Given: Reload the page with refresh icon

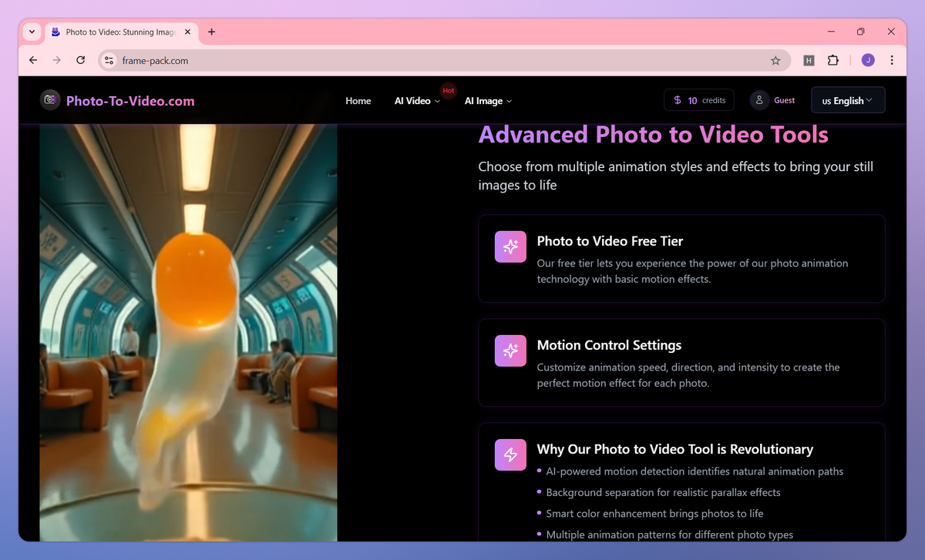Looking at the screenshot, I should click(x=80, y=60).
